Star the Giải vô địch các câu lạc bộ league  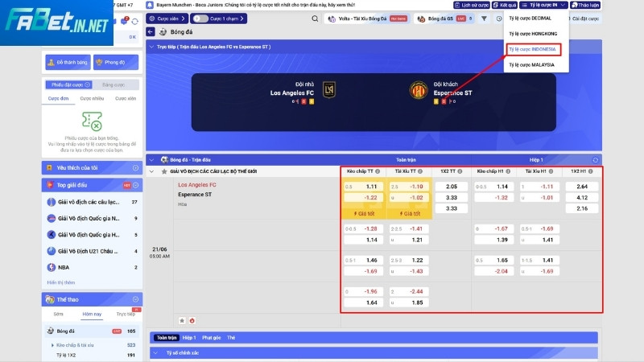pos(164,171)
